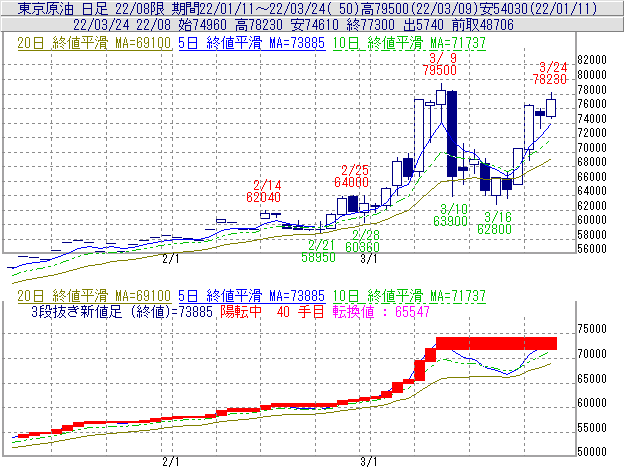This screenshot has height=475, width=624.
Task: Click the red 陽転中 40 手目 status
Action: [x=273, y=311]
